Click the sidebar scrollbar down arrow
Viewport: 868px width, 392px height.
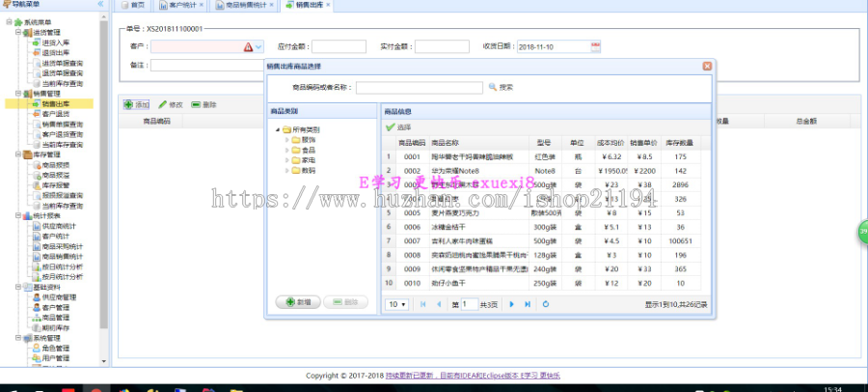(x=104, y=361)
